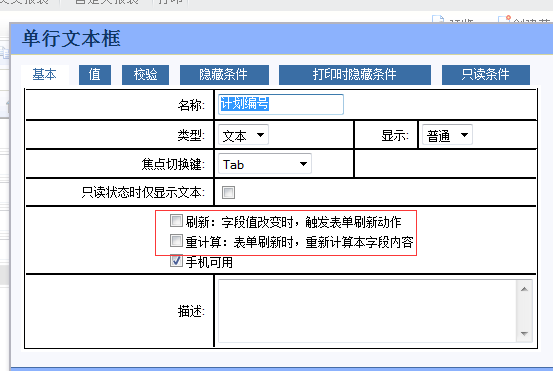Open the 值 tab
This screenshot has width=553, height=371.
pos(95,75)
